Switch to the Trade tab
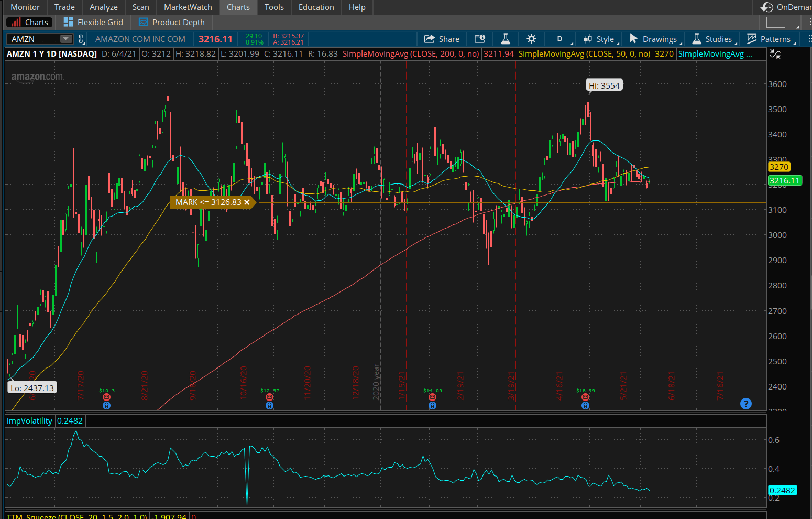 coord(64,7)
